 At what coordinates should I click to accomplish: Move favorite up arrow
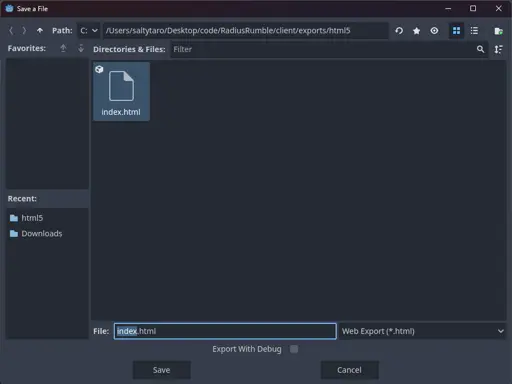coord(63,49)
